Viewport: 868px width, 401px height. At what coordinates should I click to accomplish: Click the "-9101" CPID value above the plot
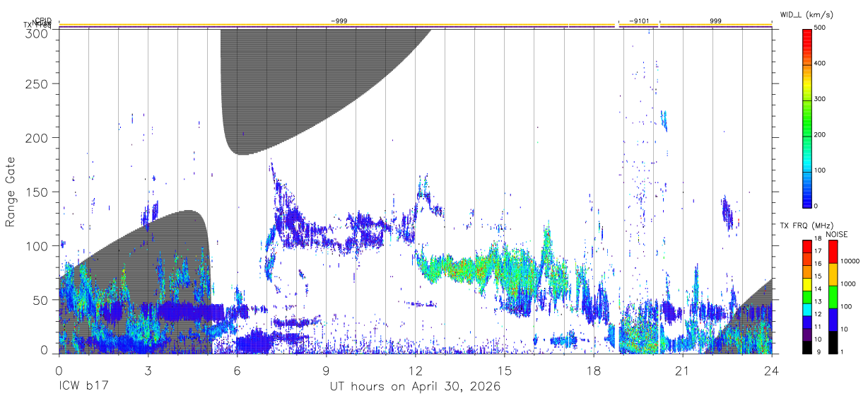coord(639,21)
